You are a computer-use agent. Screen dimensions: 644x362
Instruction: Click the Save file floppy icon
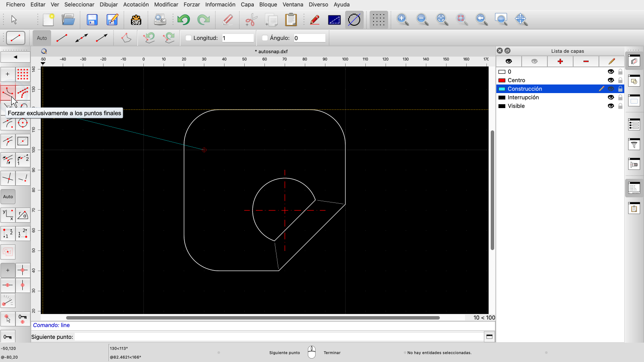[x=92, y=20]
